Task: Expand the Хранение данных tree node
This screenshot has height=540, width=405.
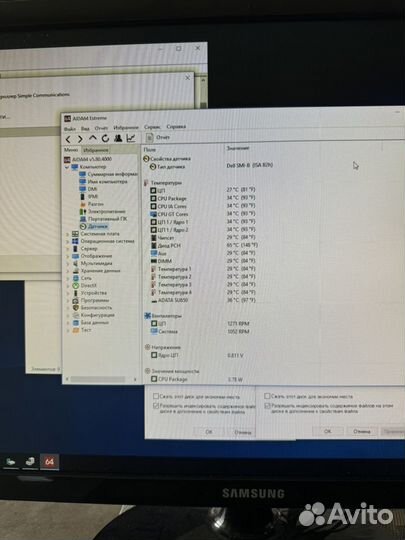Action: click(68, 271)
